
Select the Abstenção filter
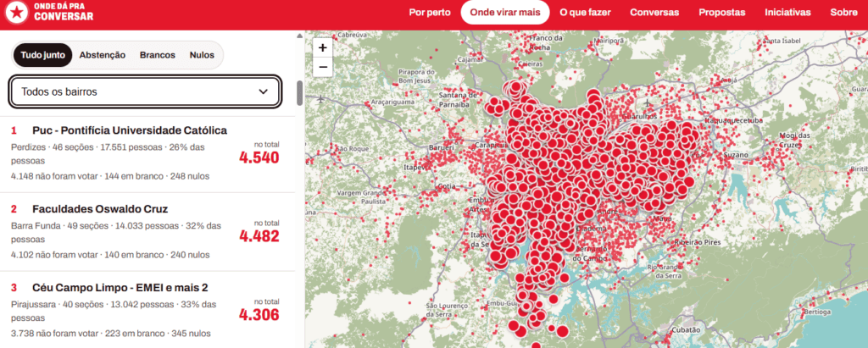[103, 55]
